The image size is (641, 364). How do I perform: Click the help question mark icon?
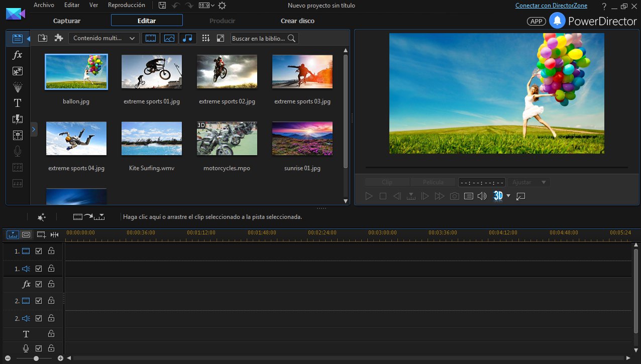(604, 6)
